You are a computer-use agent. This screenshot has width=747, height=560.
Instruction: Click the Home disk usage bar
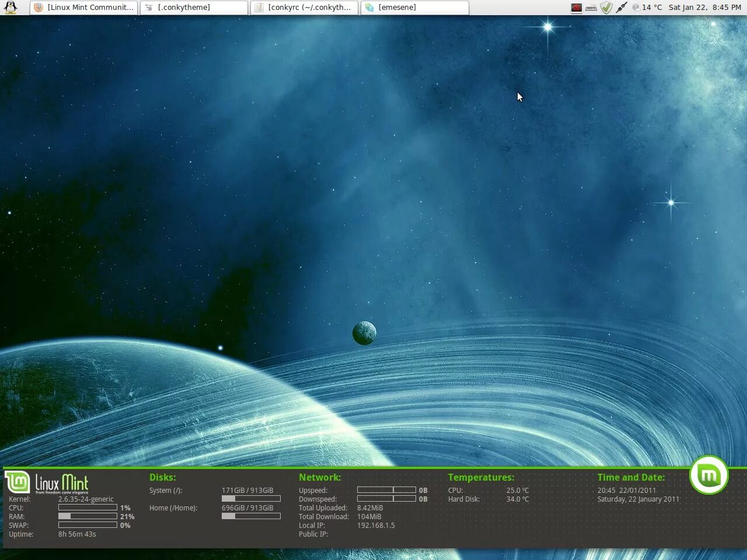click(x=251, y=516)
